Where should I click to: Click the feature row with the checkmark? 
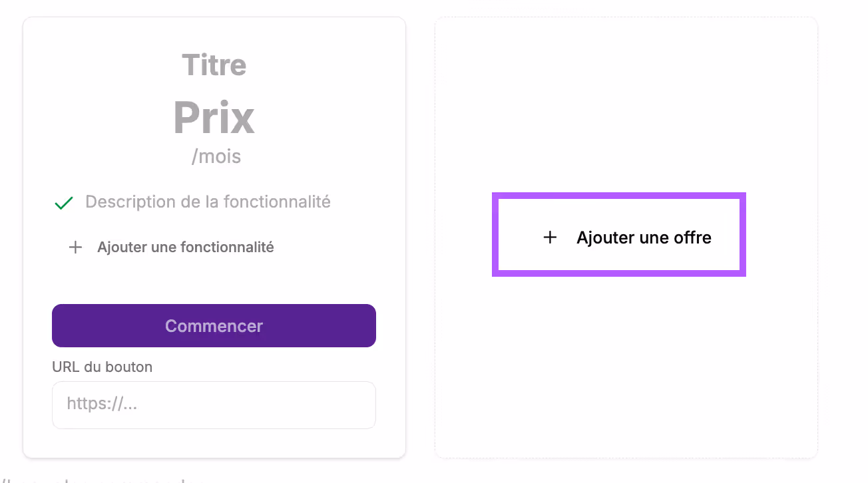point(192,202)
